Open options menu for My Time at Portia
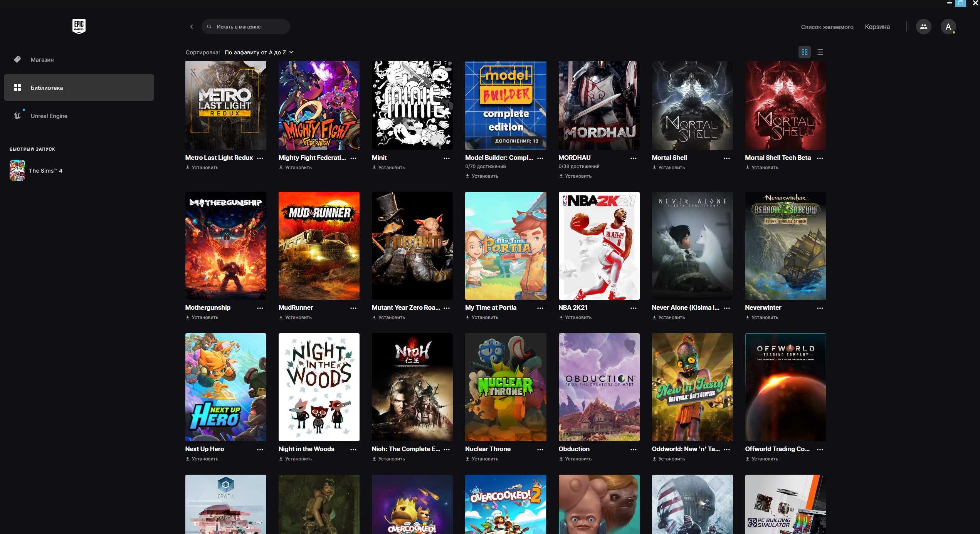Image resolution: width=980 pixels, height=534 pixels. (x=540, y=308)
